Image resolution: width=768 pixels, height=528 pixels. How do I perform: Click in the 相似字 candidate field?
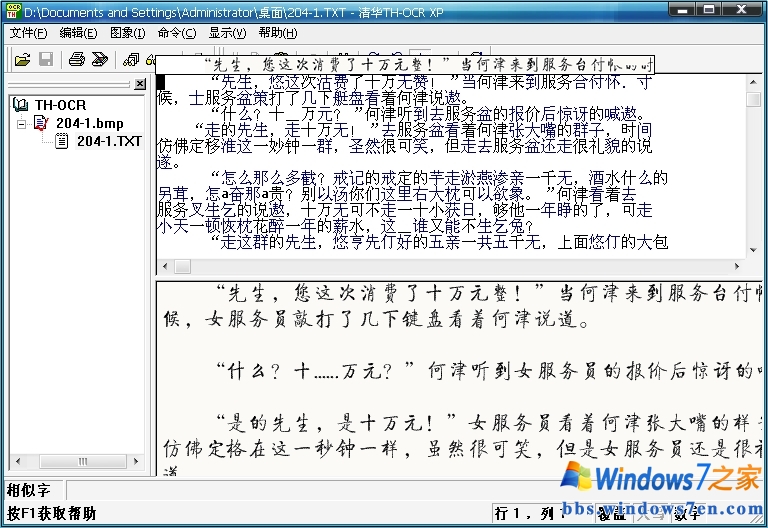point(300,490)
